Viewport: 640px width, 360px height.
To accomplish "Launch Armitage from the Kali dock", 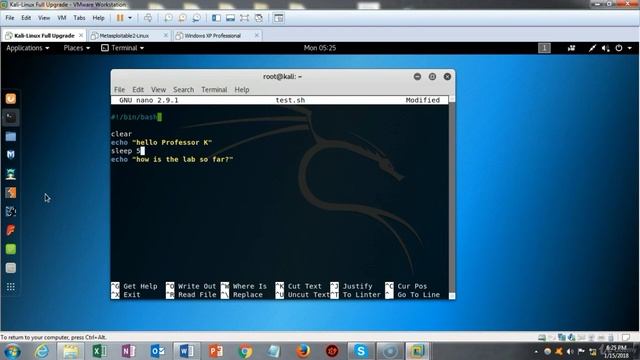I will click(11, 174).
